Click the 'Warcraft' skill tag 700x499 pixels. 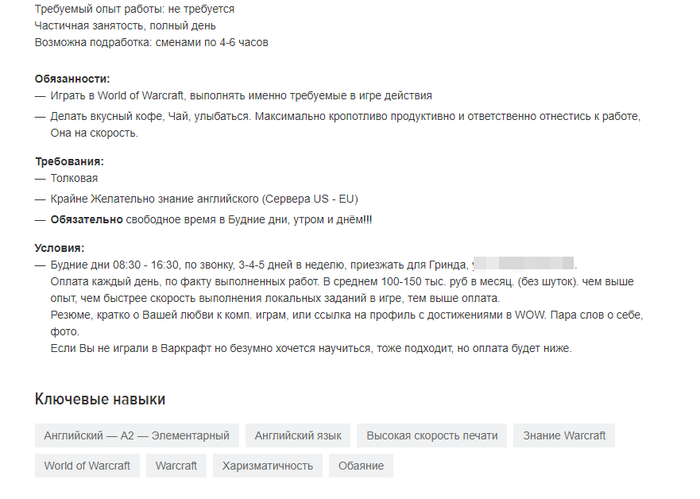pos(176,466)
